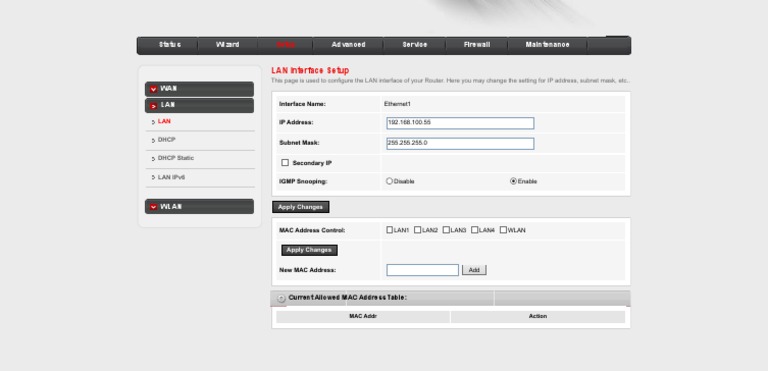768x371 pixels.
Task: Click the LAN Interface Setup heading
Action: click(310, 71)
